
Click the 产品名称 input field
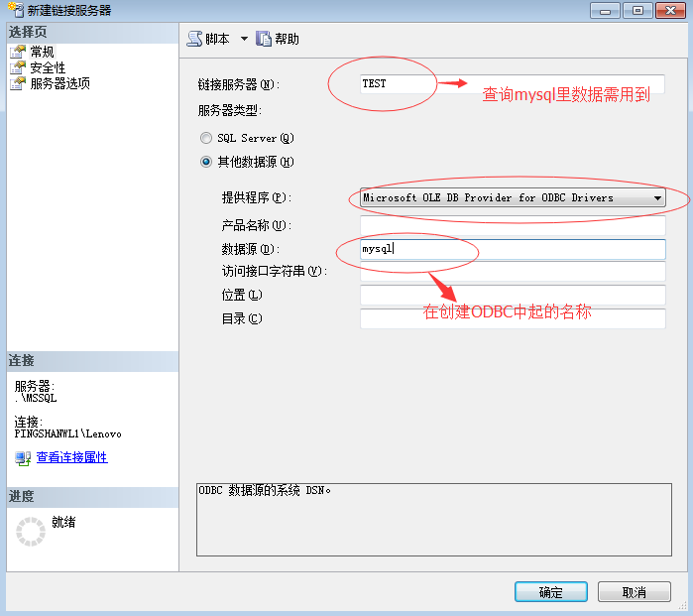pyautogui.click(x=513, y=225)
